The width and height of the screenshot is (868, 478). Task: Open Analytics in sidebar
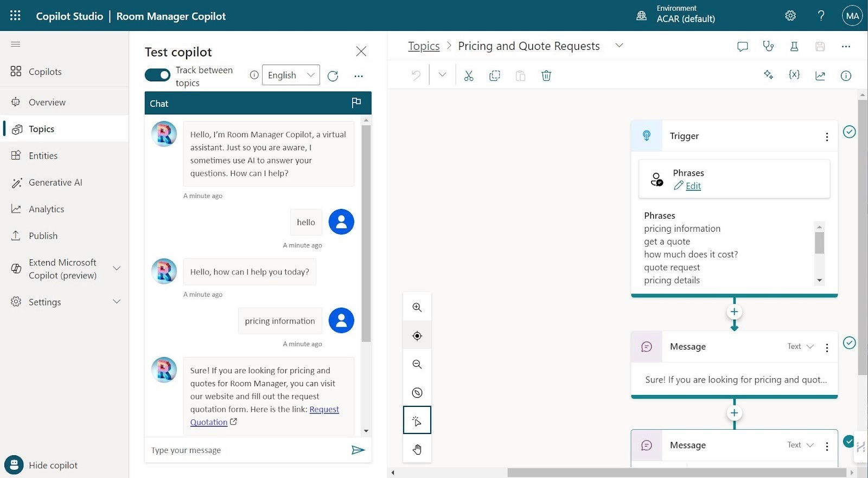coord(65,209)
